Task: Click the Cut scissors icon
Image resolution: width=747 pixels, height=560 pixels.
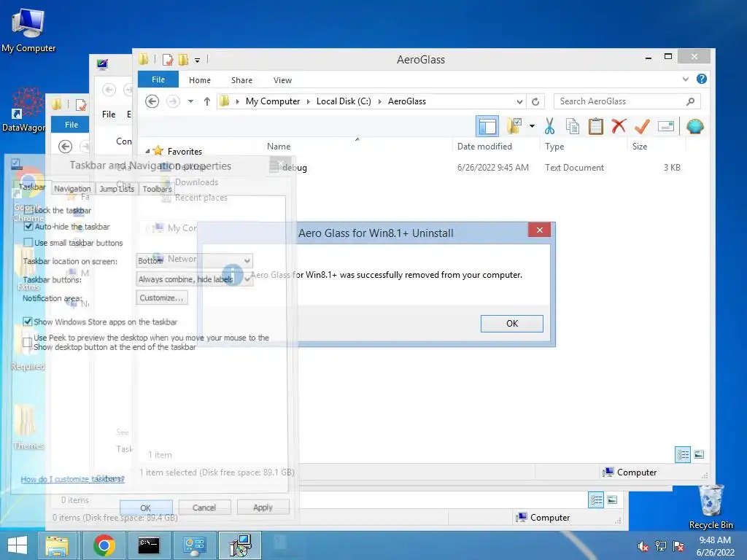Action: (549, 126)
